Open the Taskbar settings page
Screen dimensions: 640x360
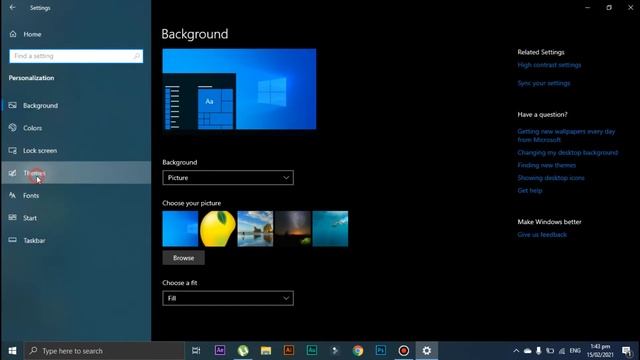tap(76, 240)
